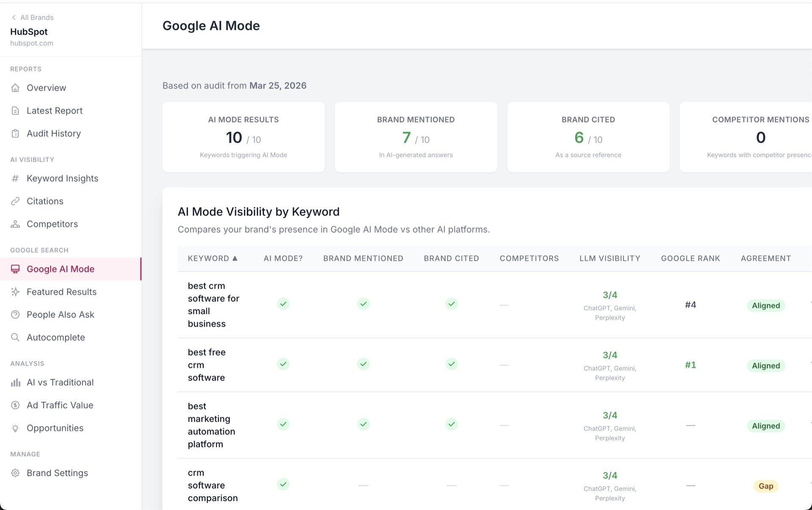Viewport: 812px width, 510px height.
Task: Click the COMPETITORS column header
Action: [529, 258]
